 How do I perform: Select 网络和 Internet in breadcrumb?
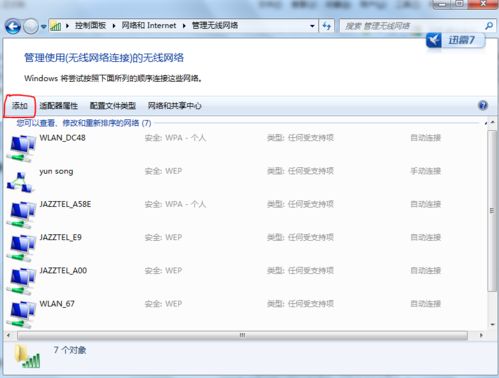pyautogui.click(x=149, y=26)
